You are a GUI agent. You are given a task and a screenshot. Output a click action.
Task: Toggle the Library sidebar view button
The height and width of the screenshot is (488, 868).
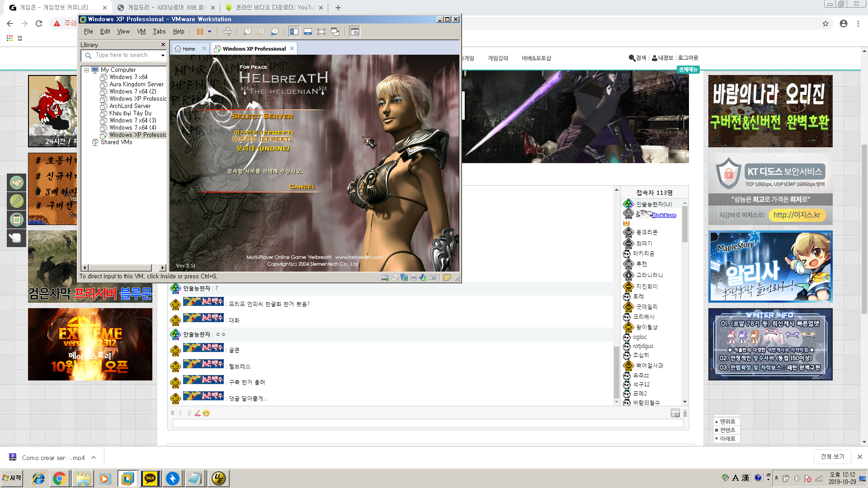coord(294,32)
